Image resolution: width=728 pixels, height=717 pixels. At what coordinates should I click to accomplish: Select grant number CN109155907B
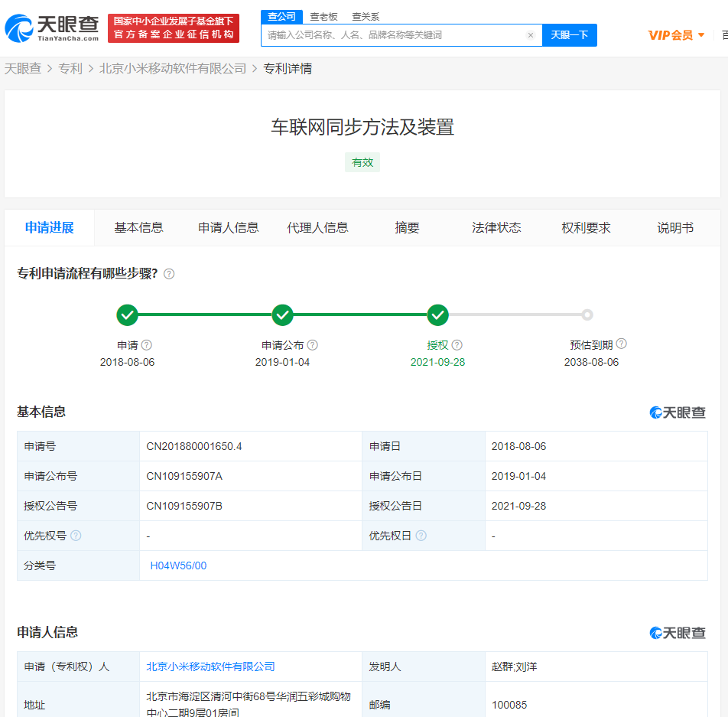coord(184,506)
